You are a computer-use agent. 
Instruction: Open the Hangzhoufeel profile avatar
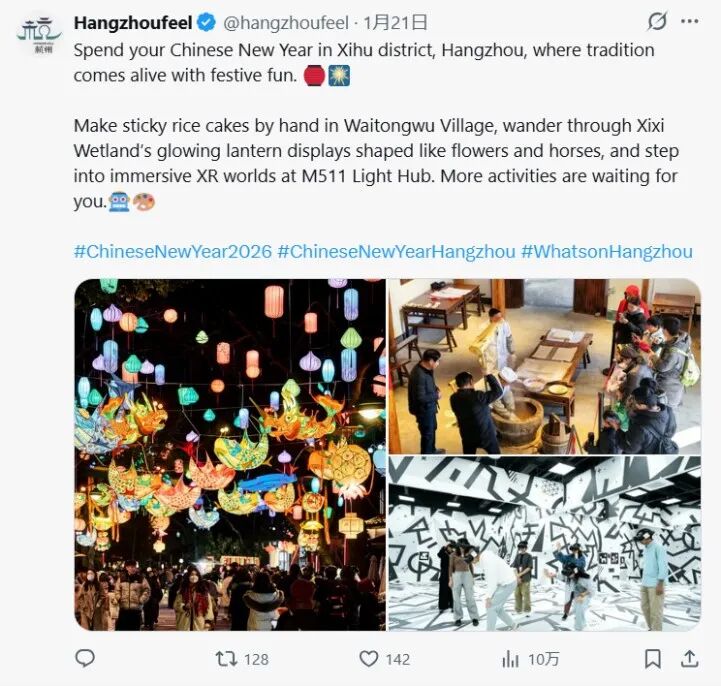(x=39, y=35)
